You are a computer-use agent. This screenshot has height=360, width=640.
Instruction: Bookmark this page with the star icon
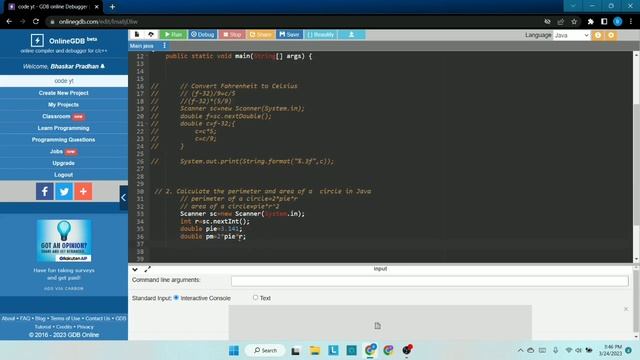[x=574, y=22]
